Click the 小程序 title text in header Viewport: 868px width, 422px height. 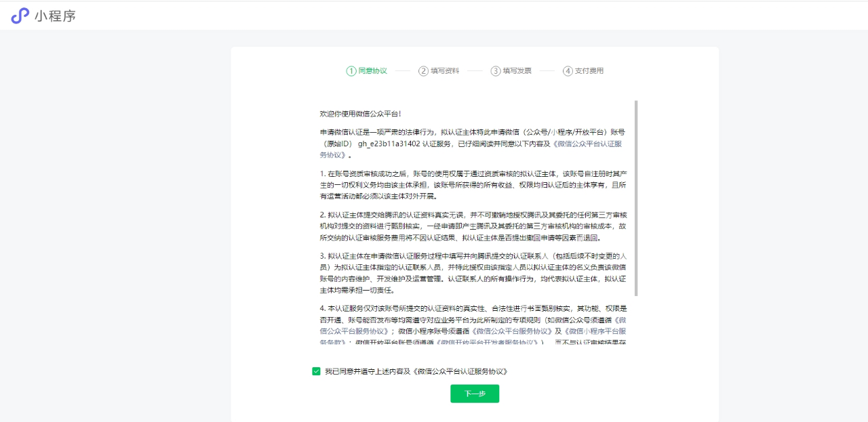click(x=55, y=16)
